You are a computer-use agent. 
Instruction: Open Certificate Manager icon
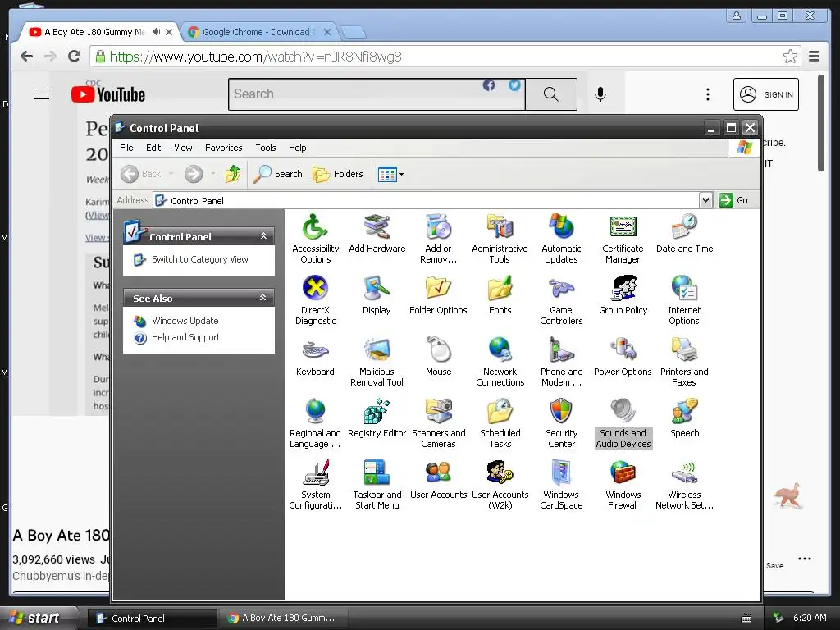pyautogui.click(x=623, y=239)
